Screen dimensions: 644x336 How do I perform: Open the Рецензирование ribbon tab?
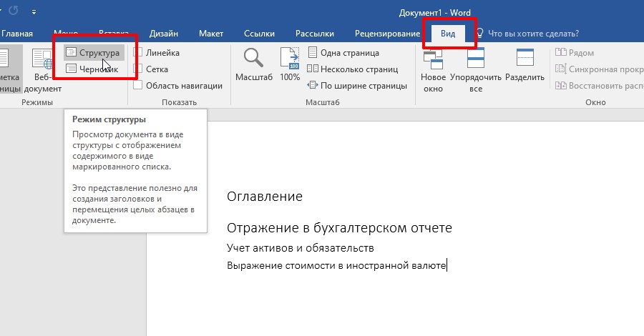pos(387,34)
